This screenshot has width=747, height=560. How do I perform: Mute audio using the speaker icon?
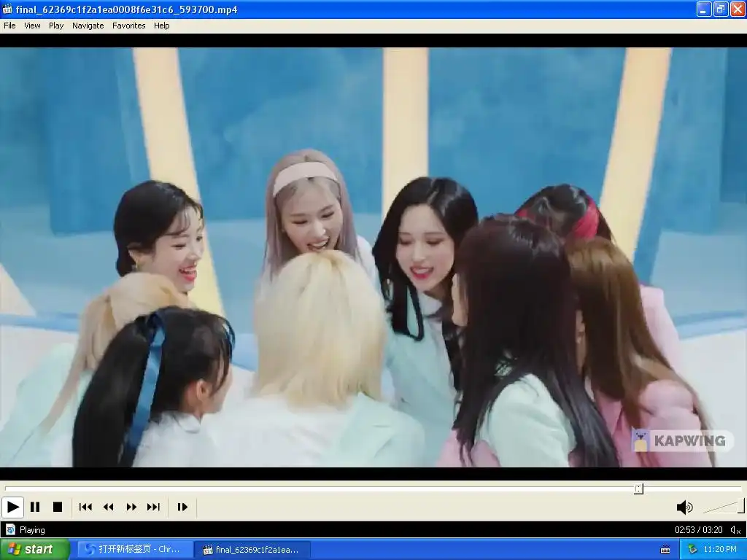[x=684, y=507]
